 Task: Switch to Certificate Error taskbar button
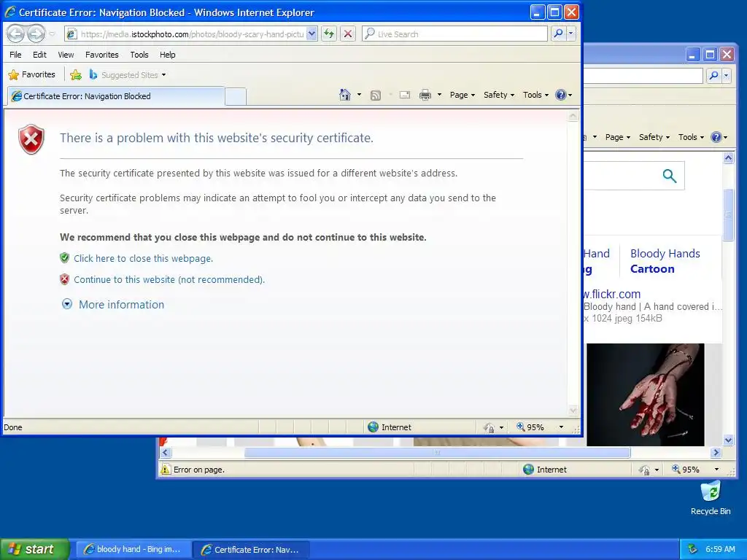pyautogui.click(x=251, y=550)
